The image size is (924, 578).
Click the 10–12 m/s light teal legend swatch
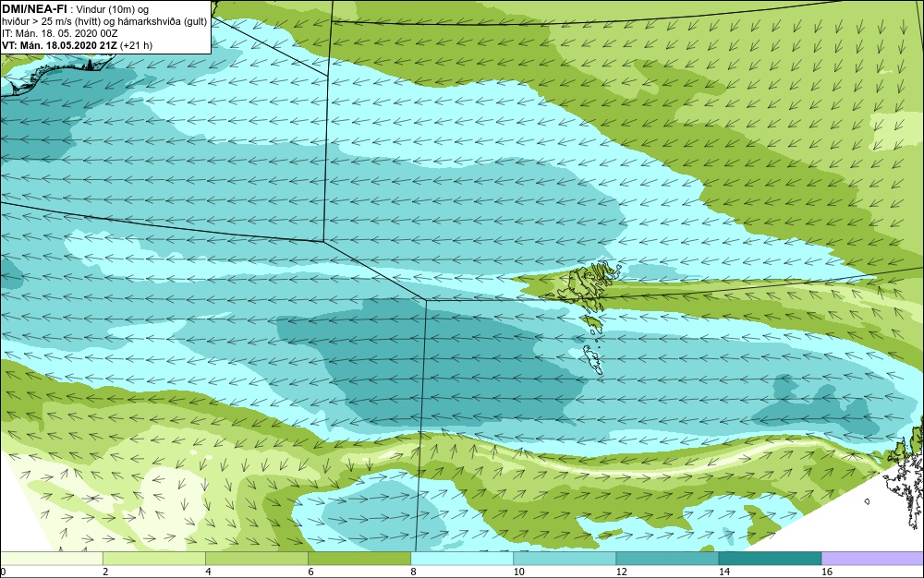(565, 558)
